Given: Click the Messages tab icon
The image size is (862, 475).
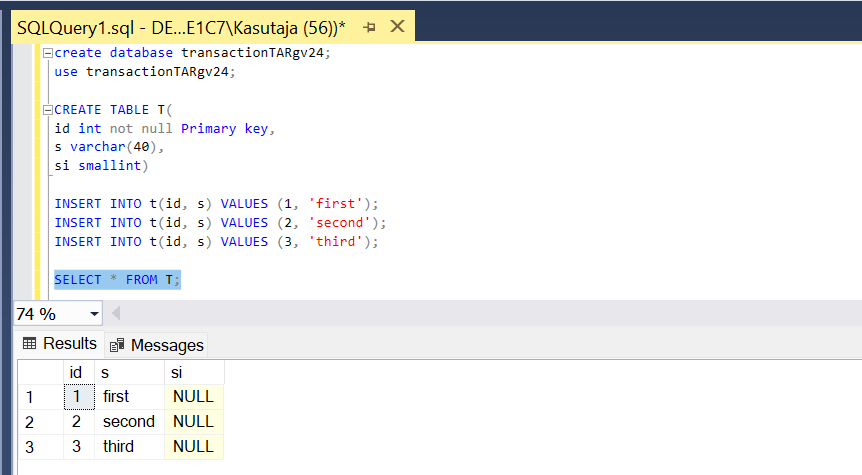Looking at the screenshot, I should point(117,345).
